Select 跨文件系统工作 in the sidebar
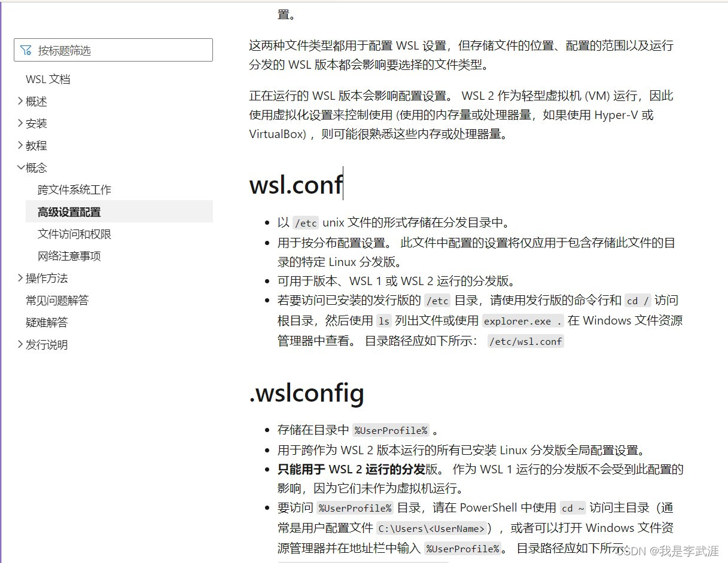The height and width of the screenshot is (563, 728). pyautogui.click(x=74, y=189)
